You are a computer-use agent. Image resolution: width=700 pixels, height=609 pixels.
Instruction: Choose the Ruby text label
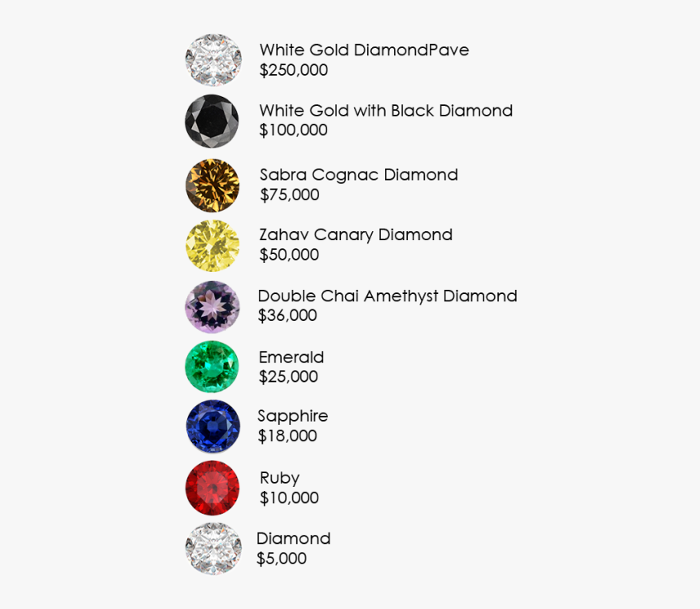pos(280,478)
